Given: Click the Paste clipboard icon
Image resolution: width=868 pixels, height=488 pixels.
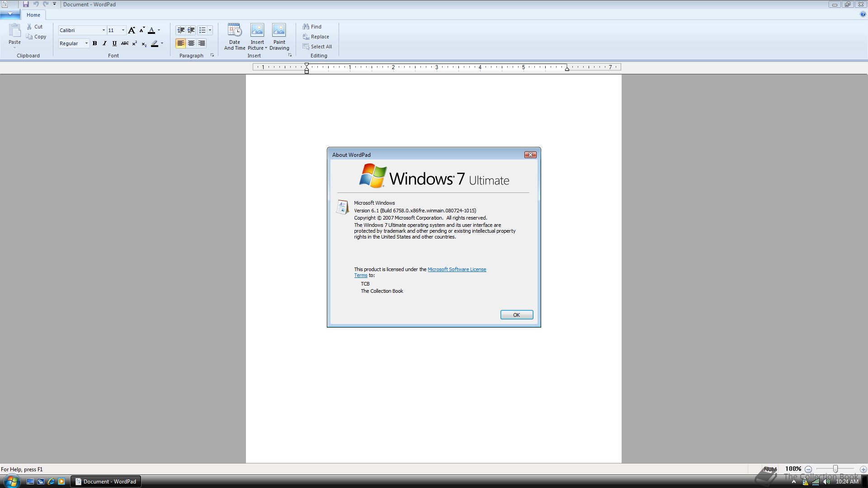Looking at the screenshot, I should [14, 30].
